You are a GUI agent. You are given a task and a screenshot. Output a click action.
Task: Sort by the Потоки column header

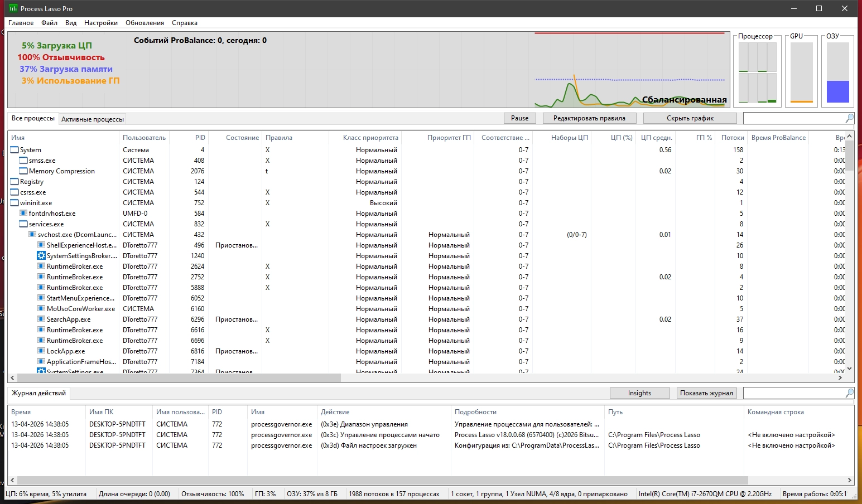[731, 138]
